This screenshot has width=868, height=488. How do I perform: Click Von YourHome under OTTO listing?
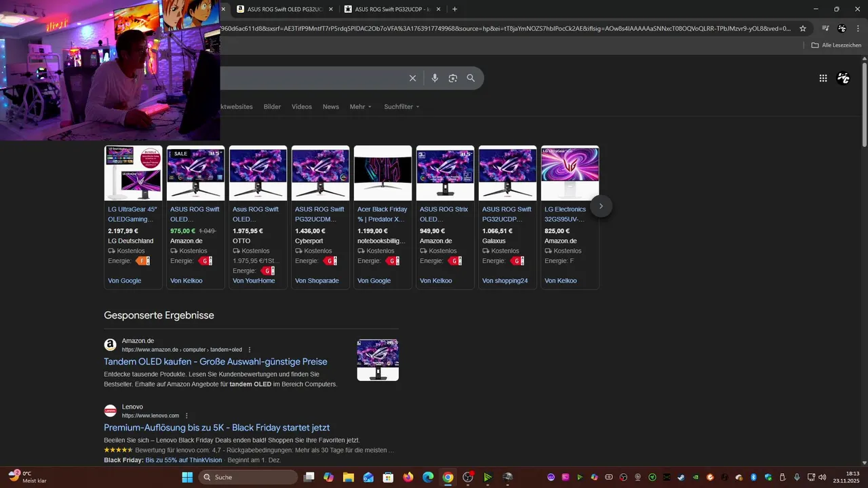click(x=254, y=281)
